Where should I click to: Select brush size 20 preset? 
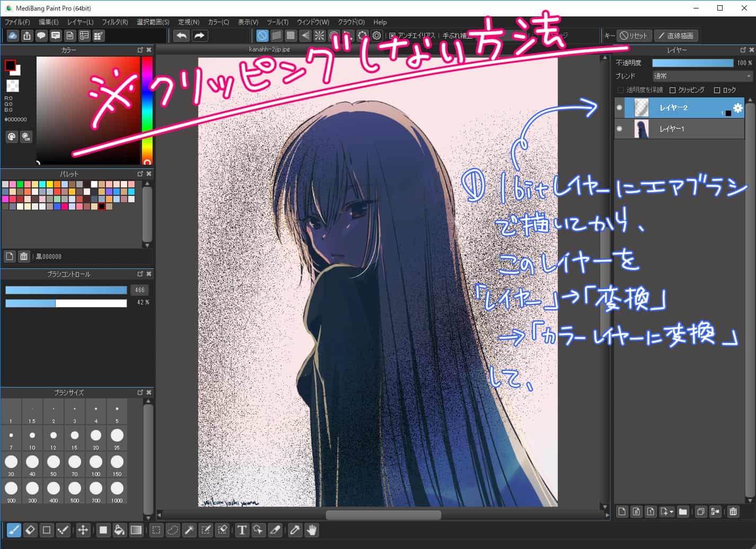(96, 438)
